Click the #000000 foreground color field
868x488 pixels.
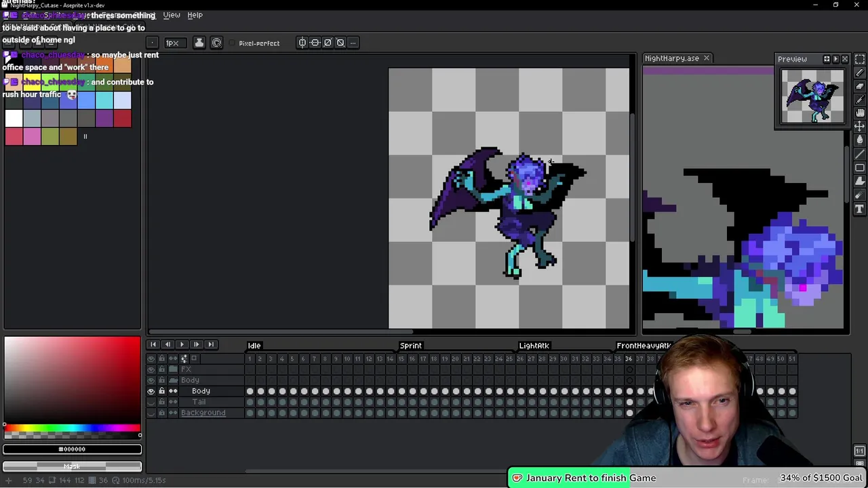72,449
